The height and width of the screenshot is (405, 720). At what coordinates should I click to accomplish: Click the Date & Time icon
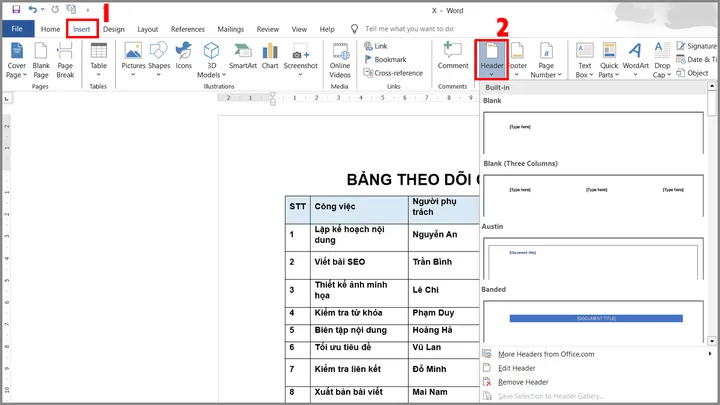(x=681, y=59)
